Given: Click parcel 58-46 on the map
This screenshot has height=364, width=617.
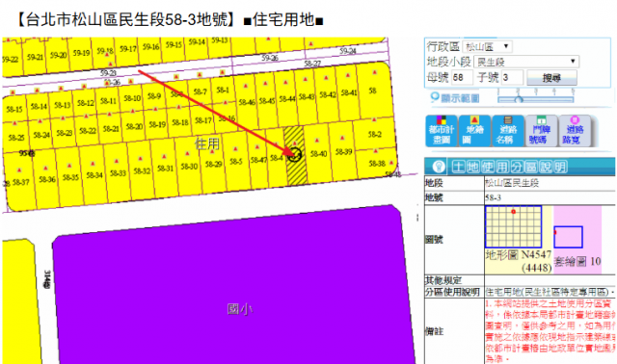Looking at the screenshot, I should 247,102.
